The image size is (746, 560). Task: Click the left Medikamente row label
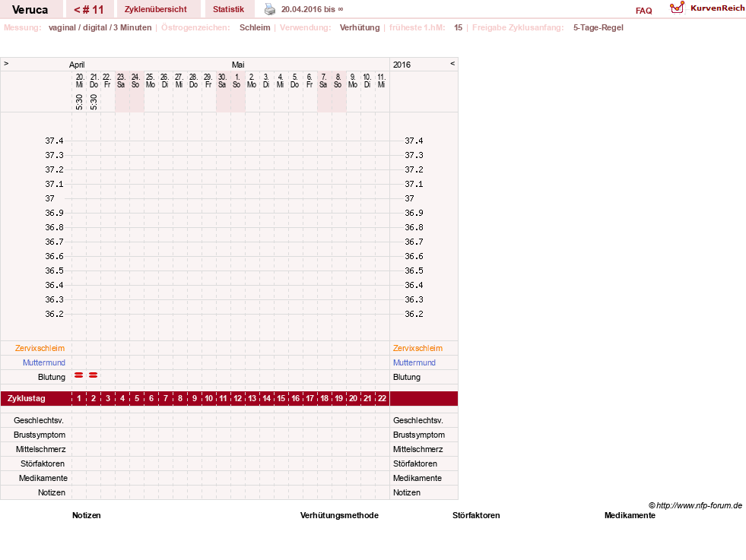[x=43, y=478]
